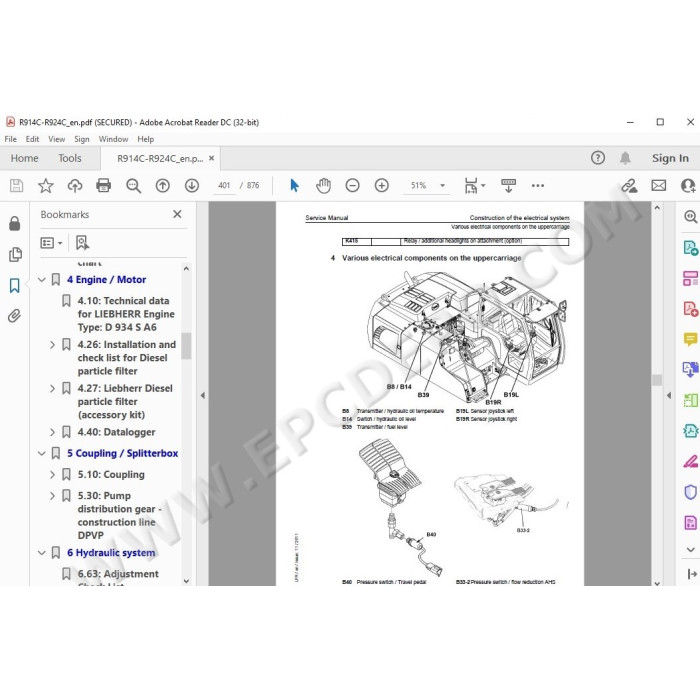Open fit page scrolling options icon

click(x=474, y=185)
